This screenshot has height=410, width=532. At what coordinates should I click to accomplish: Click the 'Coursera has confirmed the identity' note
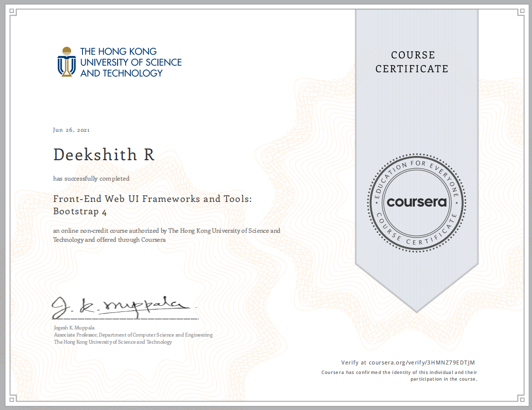pyautogui.click(x=399, y=376)
